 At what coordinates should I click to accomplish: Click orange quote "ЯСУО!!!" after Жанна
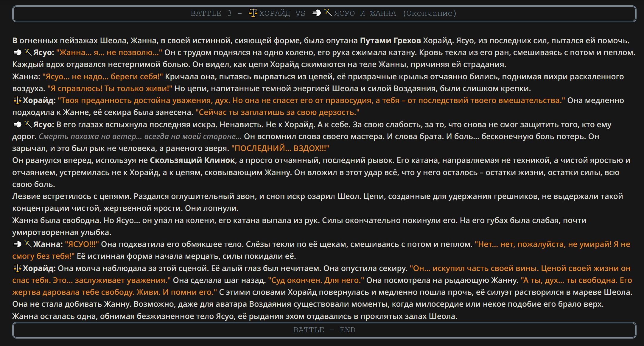(x=82, y=244)
